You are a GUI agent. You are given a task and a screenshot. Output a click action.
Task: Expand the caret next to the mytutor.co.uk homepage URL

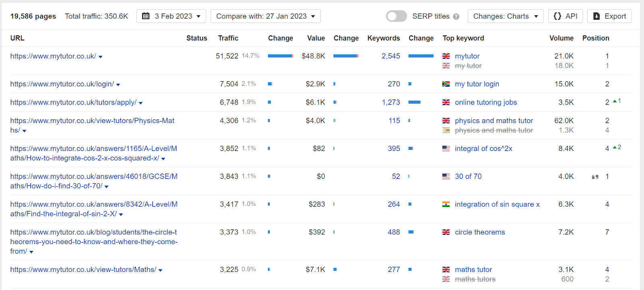click(101, 57)
